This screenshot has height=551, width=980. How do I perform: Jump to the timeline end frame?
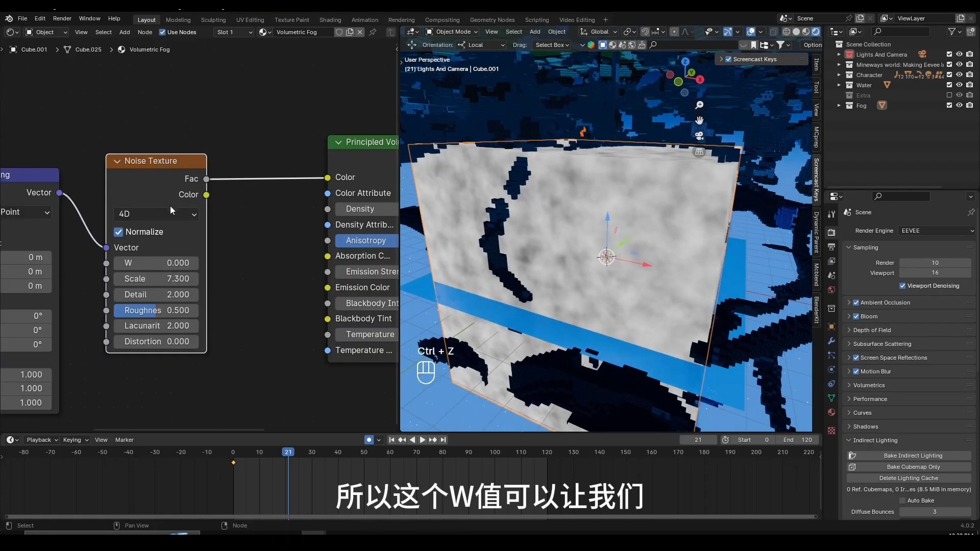tap(444, 440)
